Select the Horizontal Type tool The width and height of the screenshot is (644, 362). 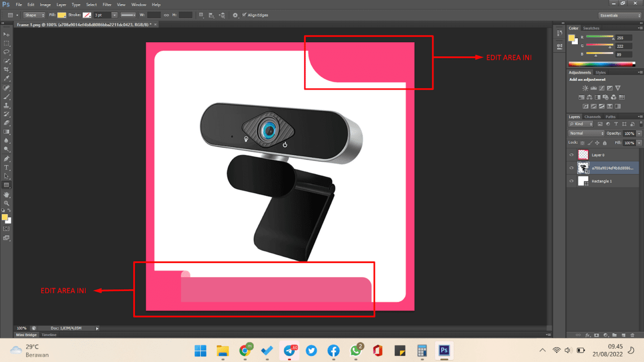point(7,167)
